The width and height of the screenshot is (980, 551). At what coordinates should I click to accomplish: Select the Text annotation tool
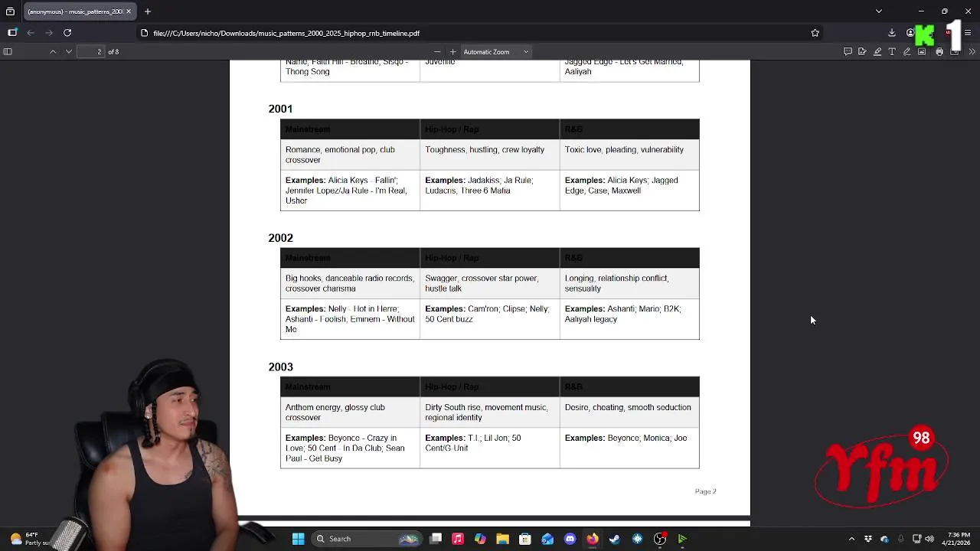pyautogui.click(x=892, y=52)
